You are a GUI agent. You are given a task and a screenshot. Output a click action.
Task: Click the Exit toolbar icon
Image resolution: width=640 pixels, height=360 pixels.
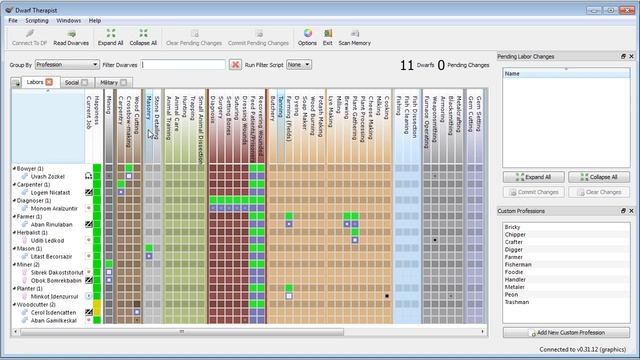click(x=328, y=33)
